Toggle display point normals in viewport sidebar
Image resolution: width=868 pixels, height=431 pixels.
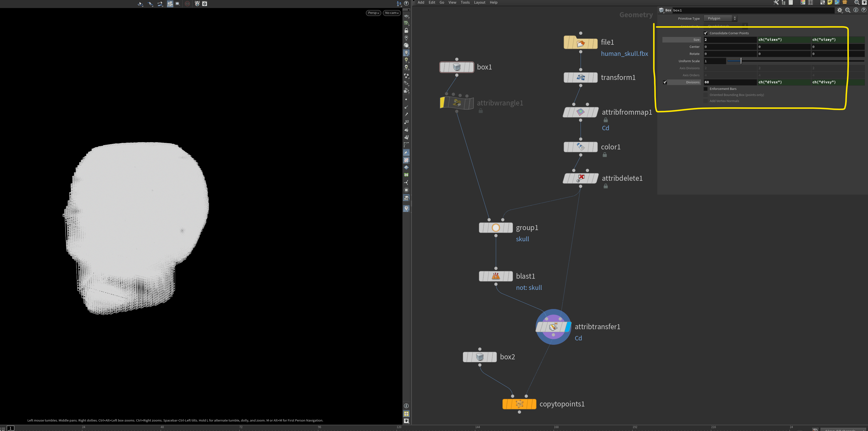pyautogui.click(x=406, y=107)
